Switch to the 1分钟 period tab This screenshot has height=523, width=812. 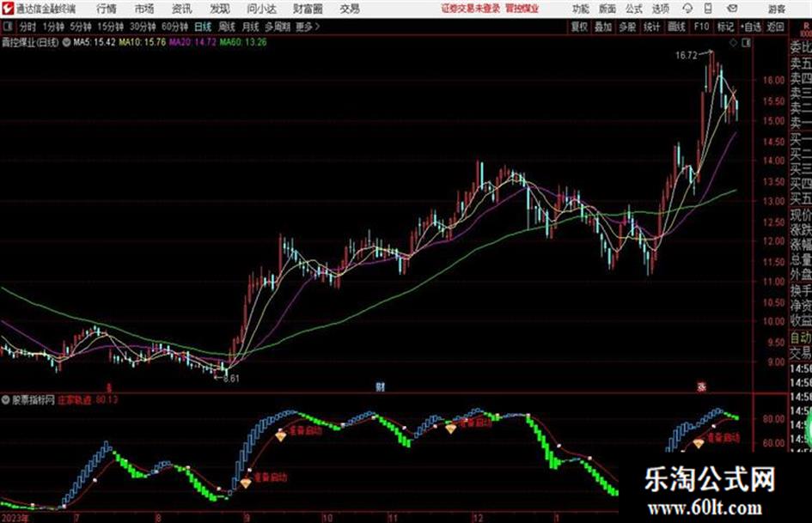(53, 27)
